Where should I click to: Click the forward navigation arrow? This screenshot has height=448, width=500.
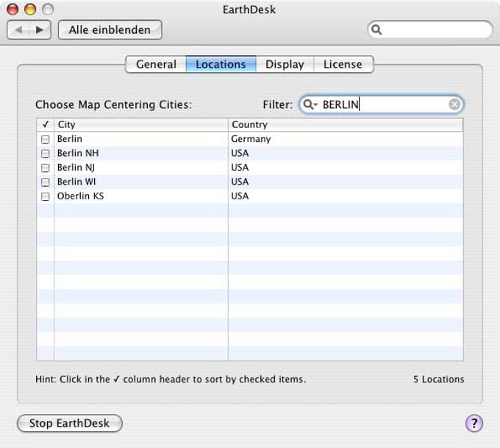[40, 30]
